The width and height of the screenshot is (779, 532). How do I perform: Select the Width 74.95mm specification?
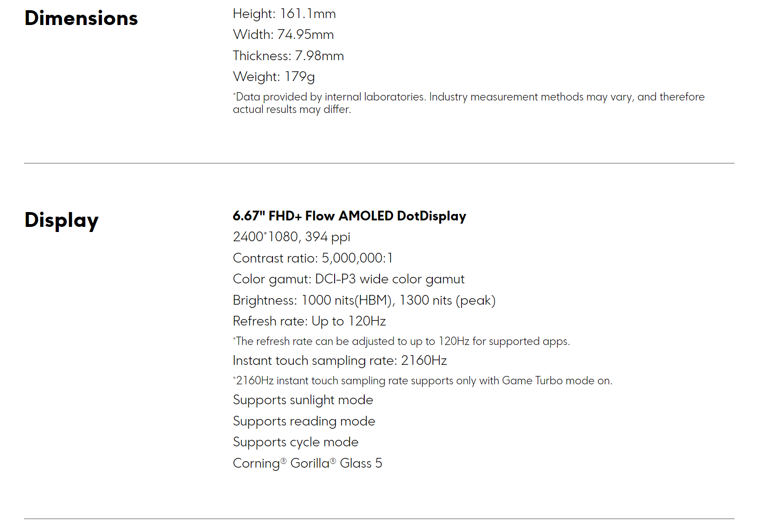(283, 35)
